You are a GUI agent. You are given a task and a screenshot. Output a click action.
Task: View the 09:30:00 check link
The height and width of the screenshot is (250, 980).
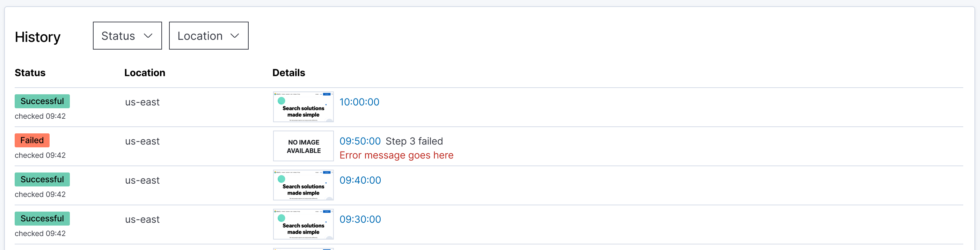click(x=360, y=219)
